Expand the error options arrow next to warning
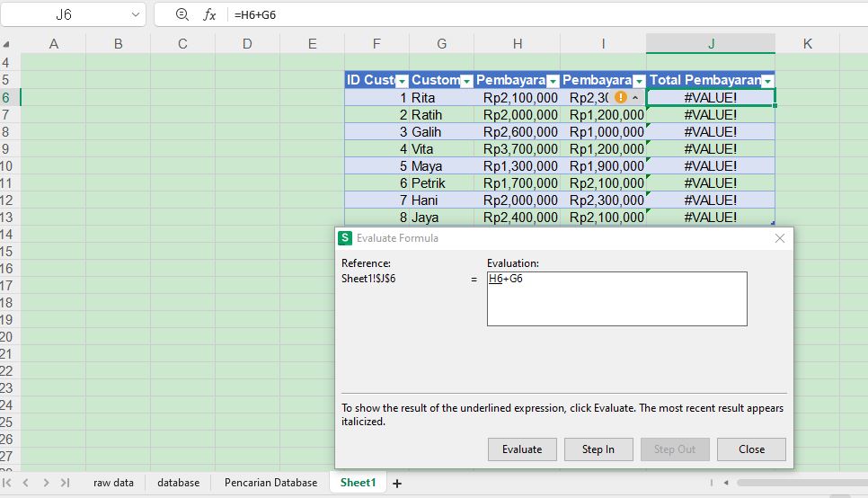Screen dimensions: 868x498 click(x=635, y=97)
